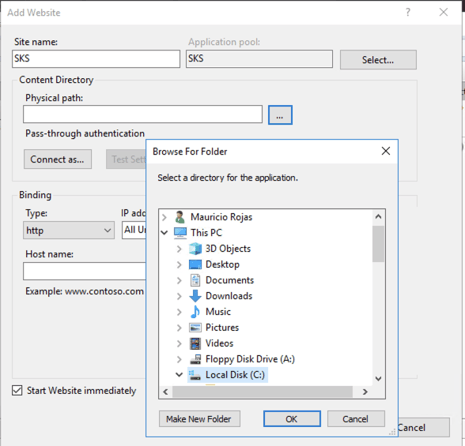Expand the 3D Objects node
Viewport: 465px width, 446px height.
click(x=179, y=249)
